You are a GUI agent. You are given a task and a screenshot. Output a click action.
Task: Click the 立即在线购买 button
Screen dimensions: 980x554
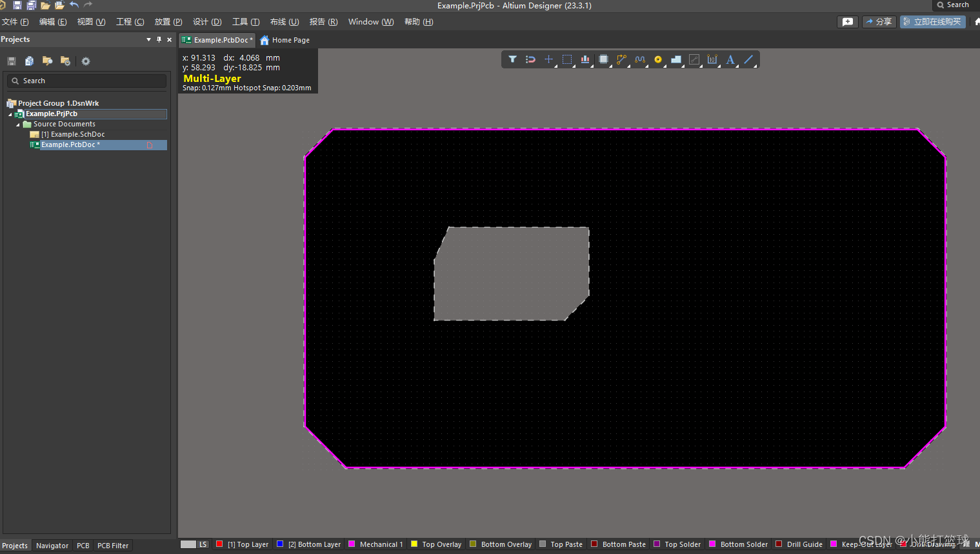click(x=933, y=21)
